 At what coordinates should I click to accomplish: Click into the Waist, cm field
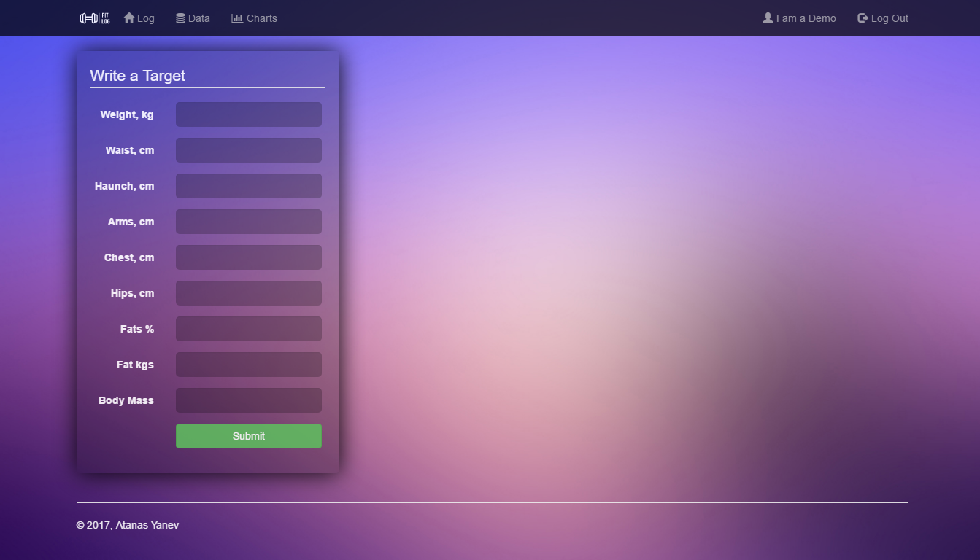248,150
